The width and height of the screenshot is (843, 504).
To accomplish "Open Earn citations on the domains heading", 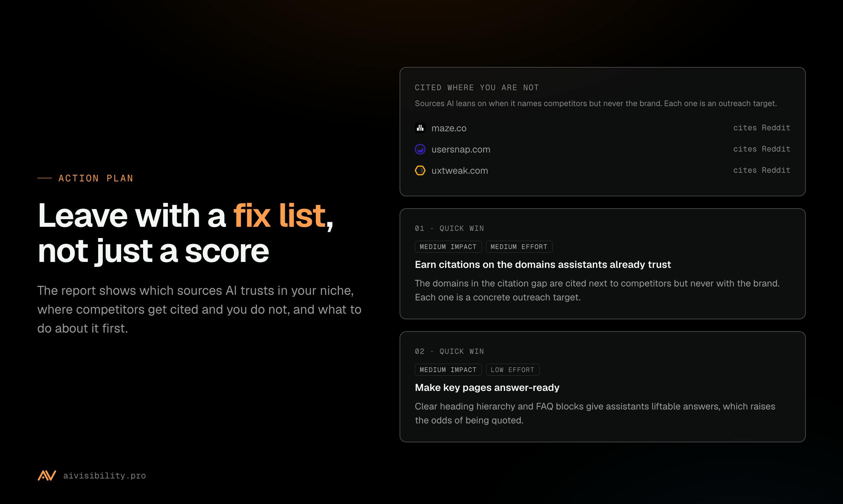I will coord(543,265).
